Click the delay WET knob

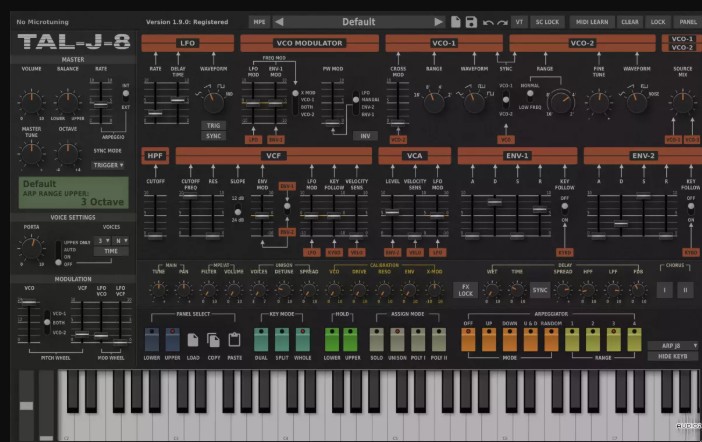[x=492, y=290]
